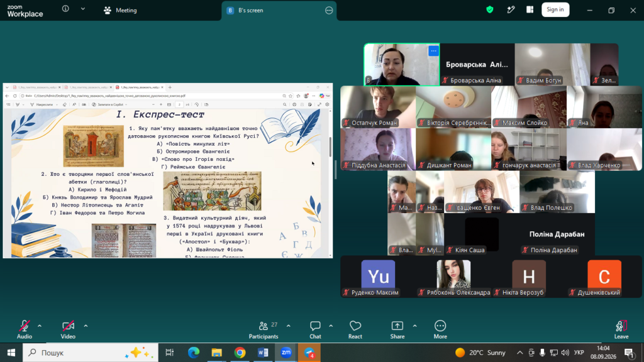Open the React heart icon
The width and height of the screenshot is (644, 362).
(x=355, y=326)
